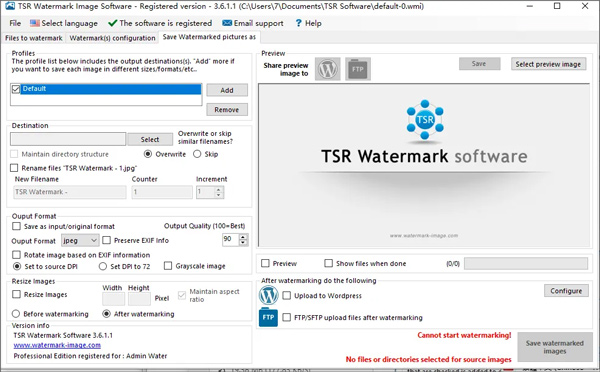Click the envelope Email support icon
This screenshot has width=600, height=372.
point(227,23)
